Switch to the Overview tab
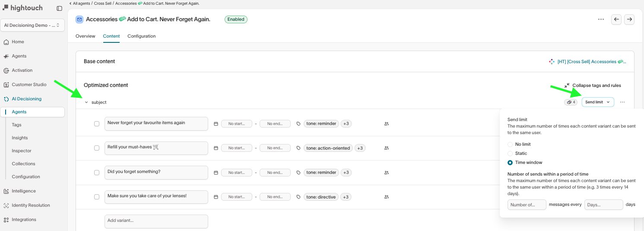644x231 pixels. pos(85,36)
